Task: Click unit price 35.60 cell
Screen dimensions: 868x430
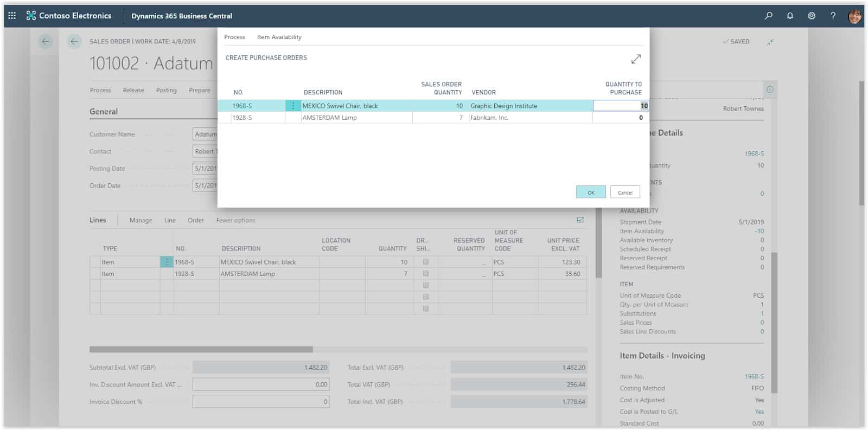Action: coord(563,274)
